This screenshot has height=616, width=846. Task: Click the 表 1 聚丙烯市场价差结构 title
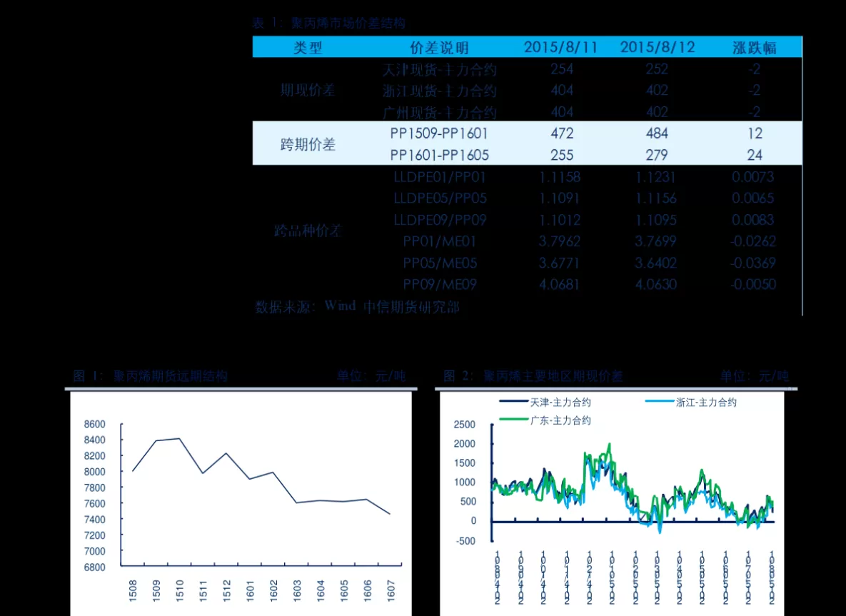tap(328, 23)
